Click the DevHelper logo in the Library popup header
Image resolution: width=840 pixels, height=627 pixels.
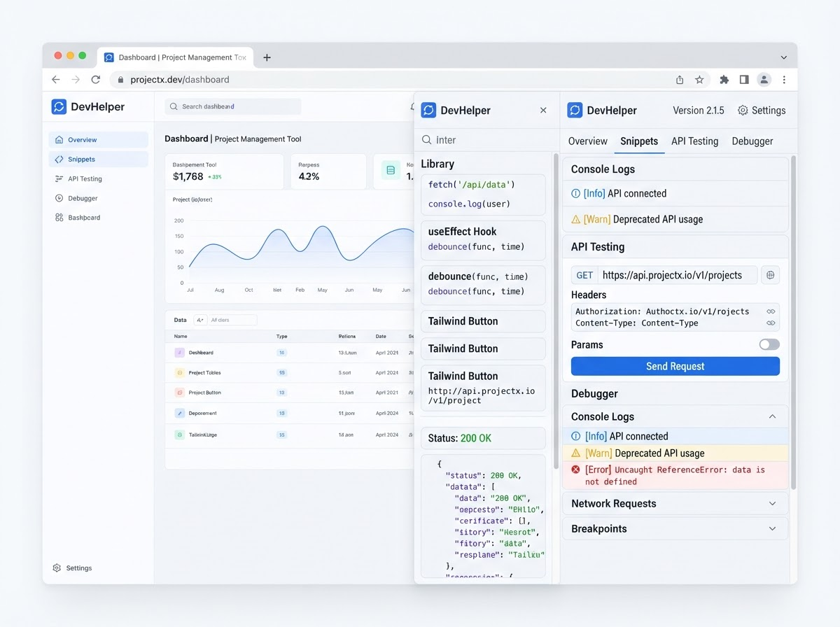point(428,110)
